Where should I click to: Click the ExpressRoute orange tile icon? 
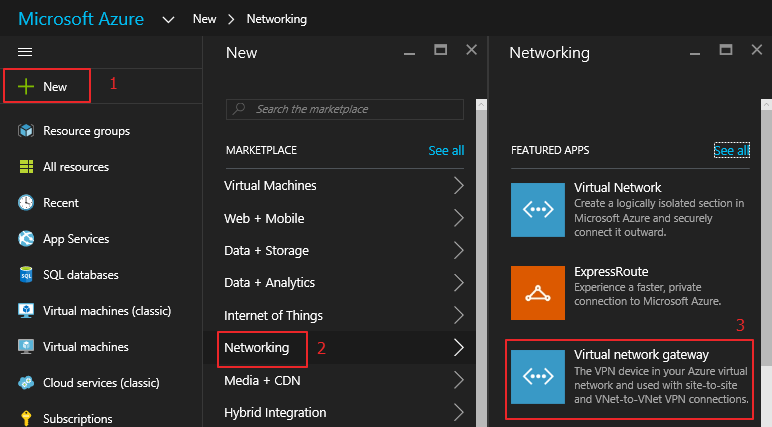tap(538, 293)
